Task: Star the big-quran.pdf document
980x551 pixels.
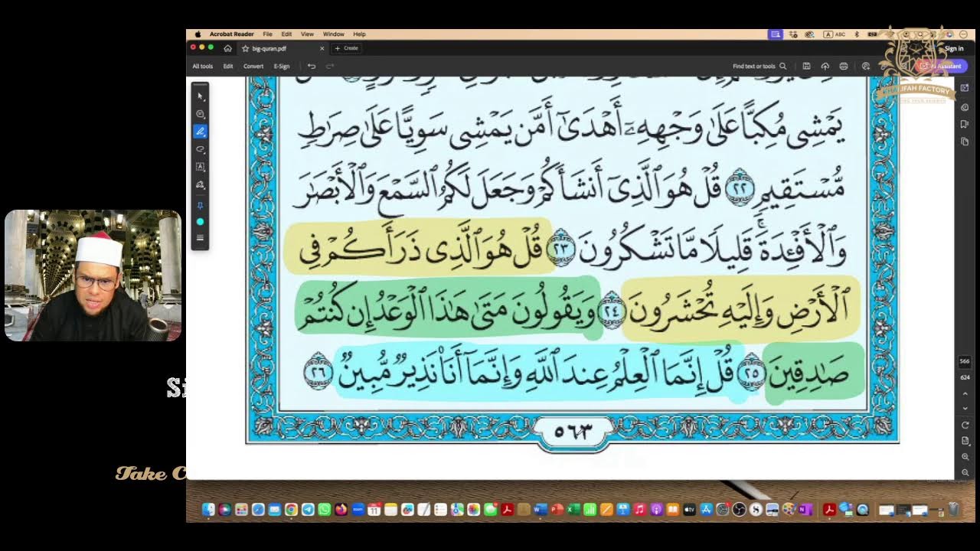Action: point(245,48)
